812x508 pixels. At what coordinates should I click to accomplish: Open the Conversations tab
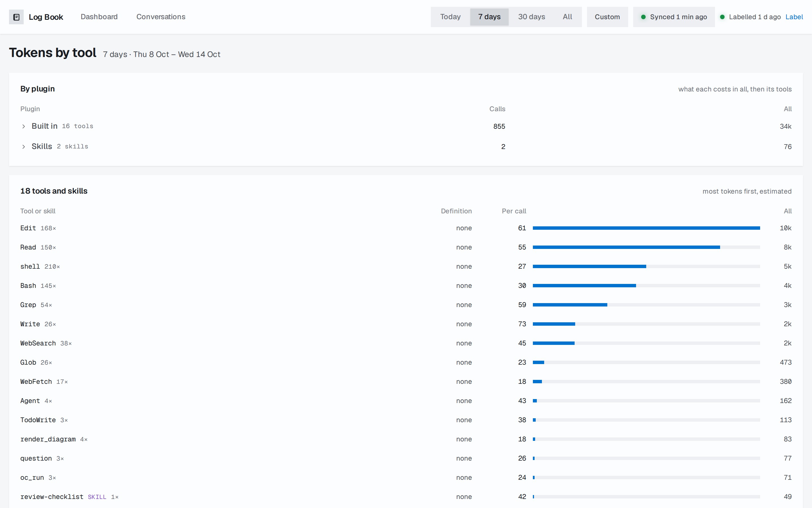[x=161, y=17]
